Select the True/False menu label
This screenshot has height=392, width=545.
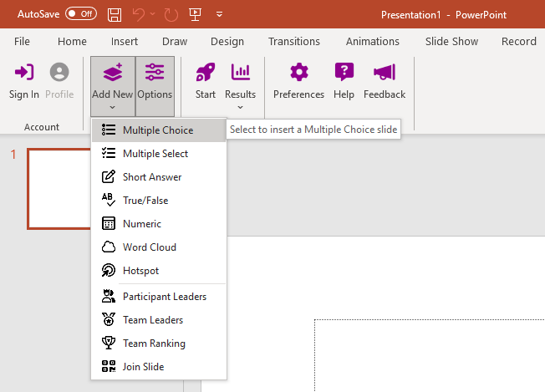click(x=145, y=200)
